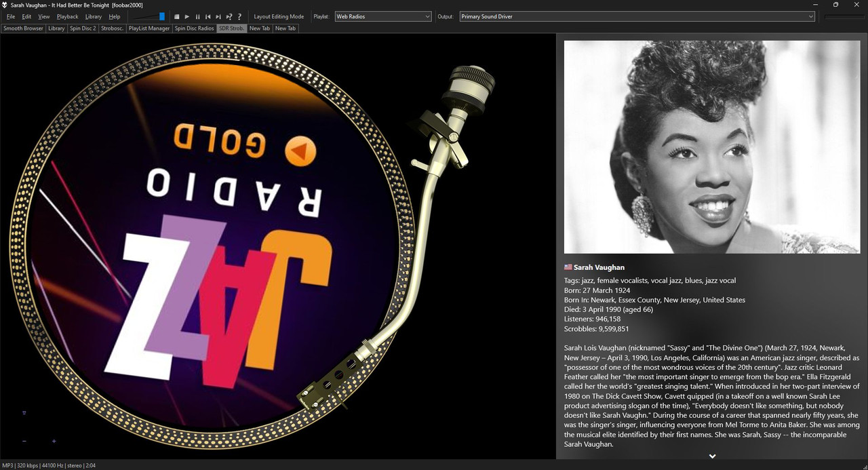This screenshot has width=868, height=470.
Task: Skip to the next track
Action: [218, 16]
